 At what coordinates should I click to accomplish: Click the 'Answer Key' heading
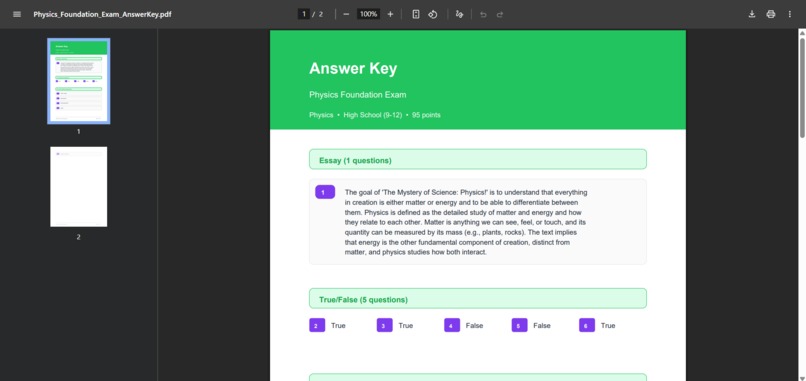353,68
